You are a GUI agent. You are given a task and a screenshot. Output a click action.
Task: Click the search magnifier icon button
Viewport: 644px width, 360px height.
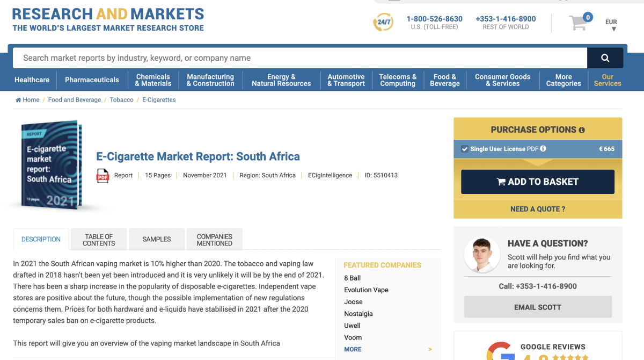pyautogui.click(x=605, y=58)
